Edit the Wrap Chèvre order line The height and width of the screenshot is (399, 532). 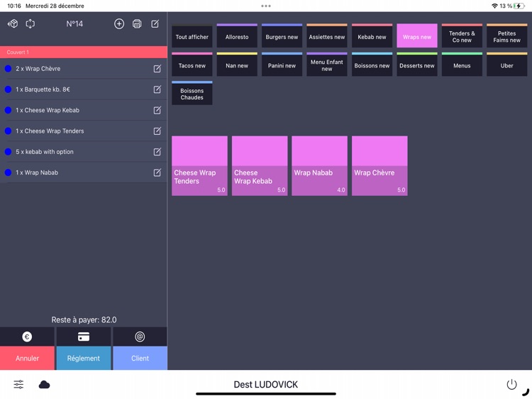pyautogui.click(x=157, y=69)
